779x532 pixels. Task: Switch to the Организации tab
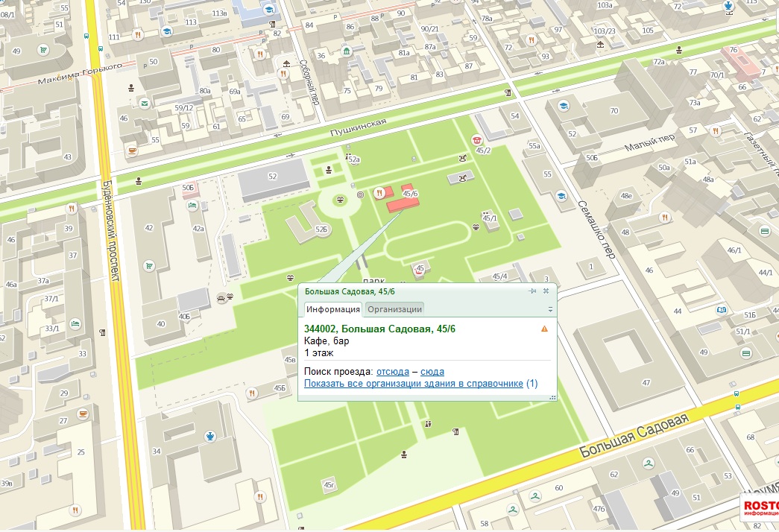tap(394, 309)
